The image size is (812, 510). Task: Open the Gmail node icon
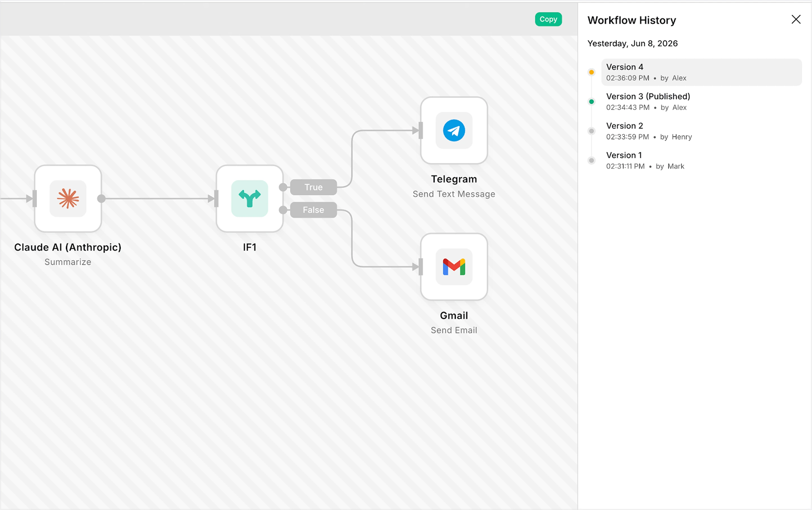[454, 267]
